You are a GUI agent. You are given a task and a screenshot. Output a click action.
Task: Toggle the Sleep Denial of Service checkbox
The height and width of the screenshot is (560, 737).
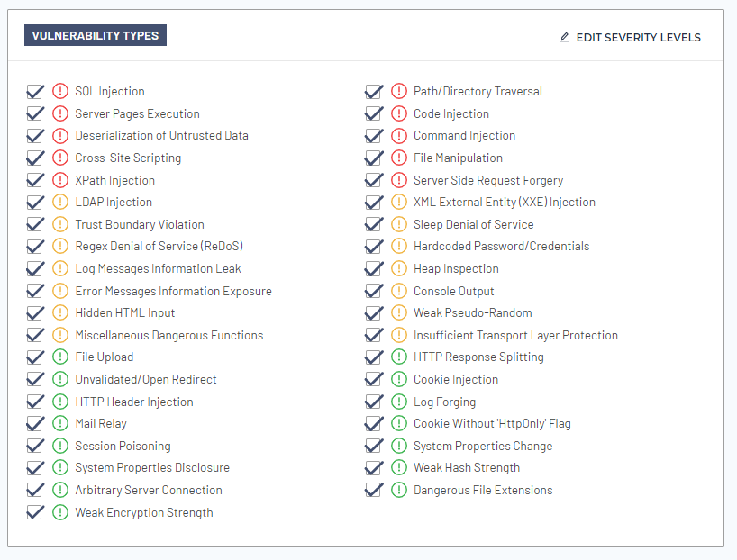pyautogui.click(x=374, y=225)
